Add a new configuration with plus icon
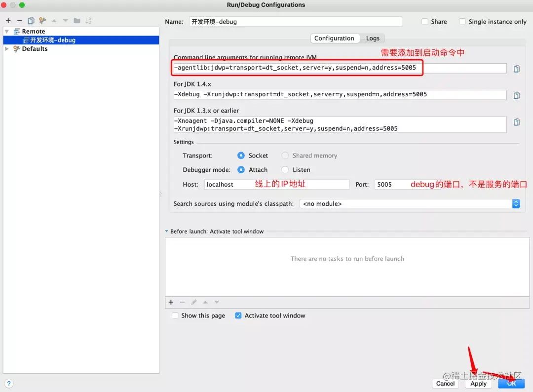This screenshot has height=392, width=533. (x=8, y=21)
